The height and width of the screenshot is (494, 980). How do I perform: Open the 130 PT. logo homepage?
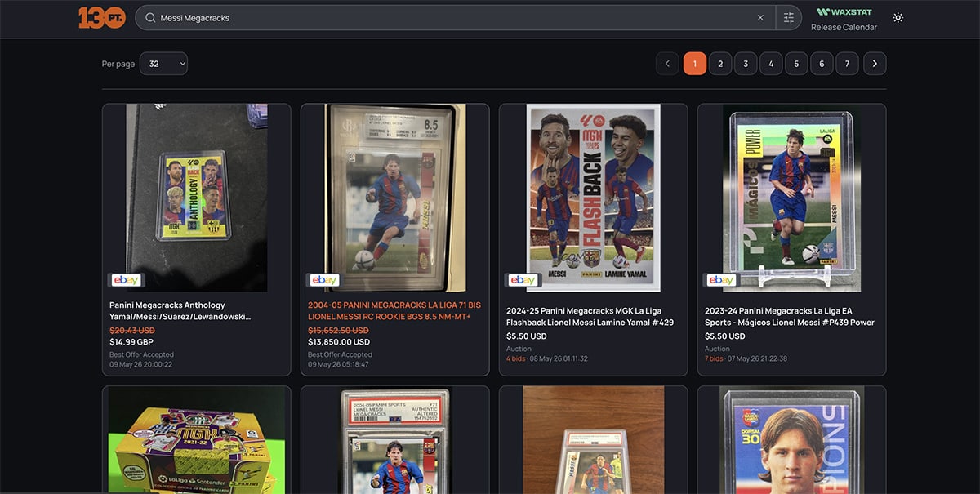pos(101,17)
